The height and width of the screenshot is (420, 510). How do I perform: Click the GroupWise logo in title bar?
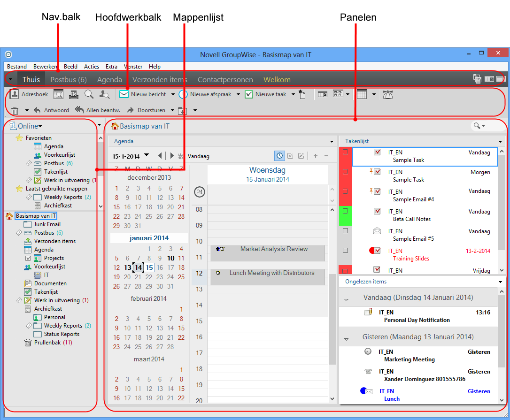[x=8, y=54]
